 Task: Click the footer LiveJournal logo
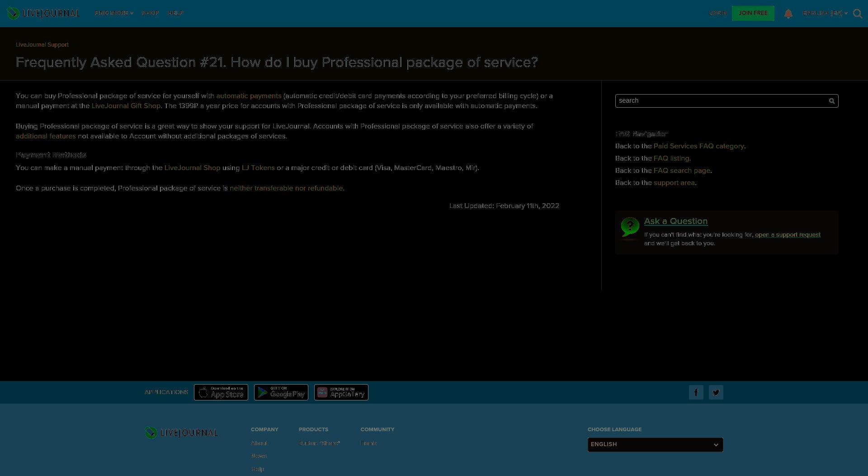[181, 433]
